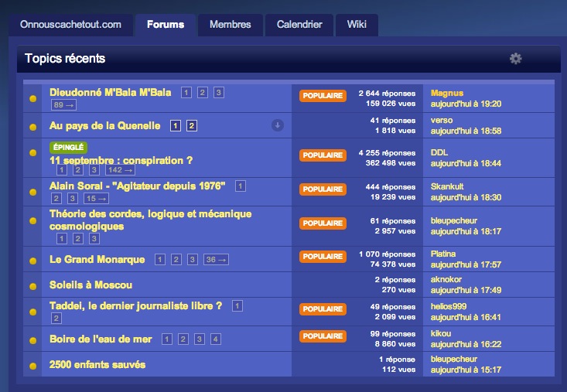Click yellow status dot beside 11 septembre topic

pyautogui.click(x=33, y=153)
